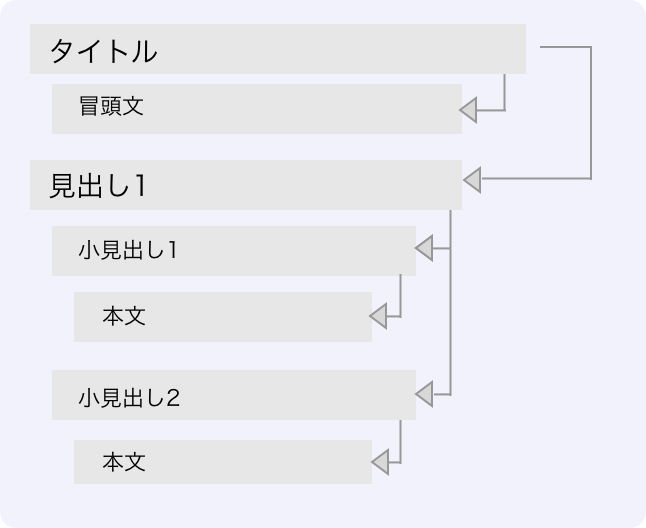Click connector line dropping from タイトル to 冒頭文
Screen dimensions: 646x528
(504, 90)
